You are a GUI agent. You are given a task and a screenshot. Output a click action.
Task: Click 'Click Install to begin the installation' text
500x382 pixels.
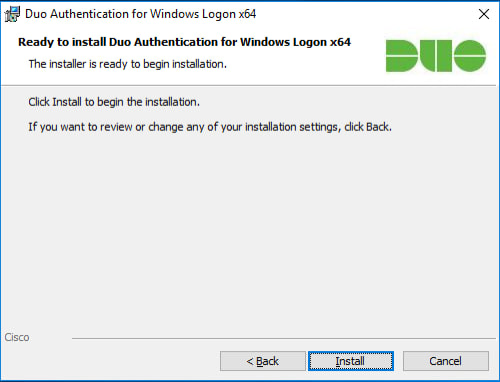(114, 102)
